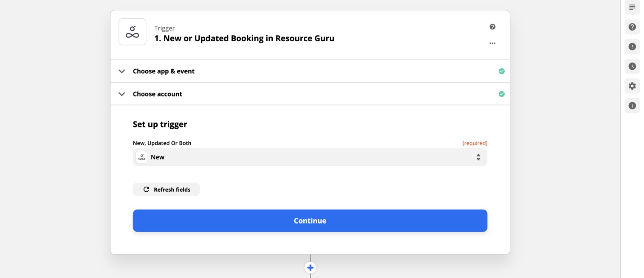The height and width of the screenshot is (278, 644).
Task: Click the blue Continue button
Action: tap(310, 221)
